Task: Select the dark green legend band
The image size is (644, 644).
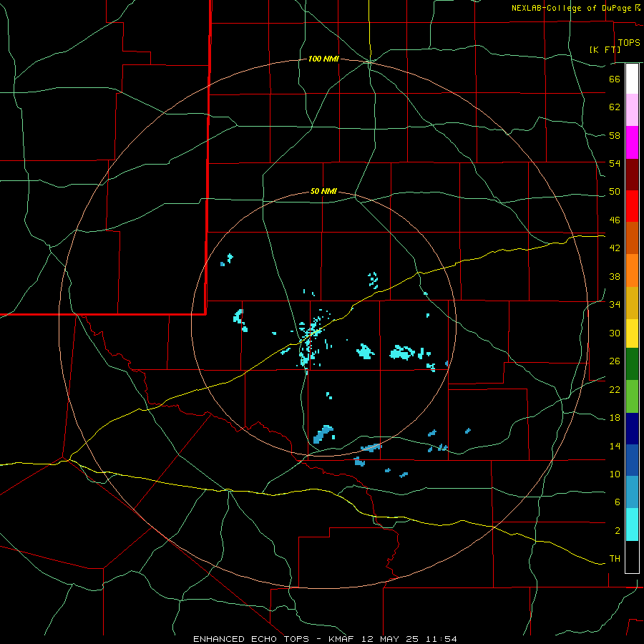Action: [632, 364]
